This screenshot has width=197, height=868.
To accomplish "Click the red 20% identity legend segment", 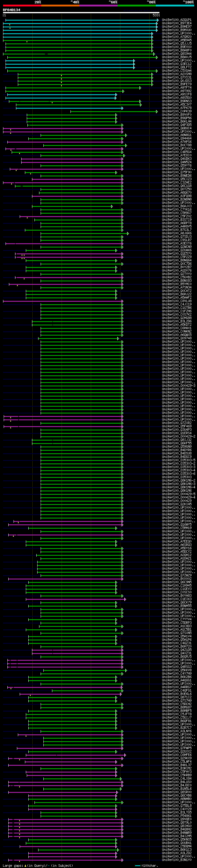I will (x=22, y=6).
